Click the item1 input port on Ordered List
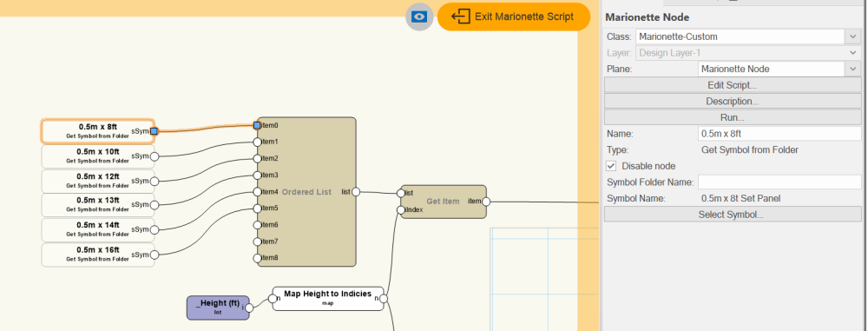The width and height of the screenshot is (868, 331). point(257,142)
